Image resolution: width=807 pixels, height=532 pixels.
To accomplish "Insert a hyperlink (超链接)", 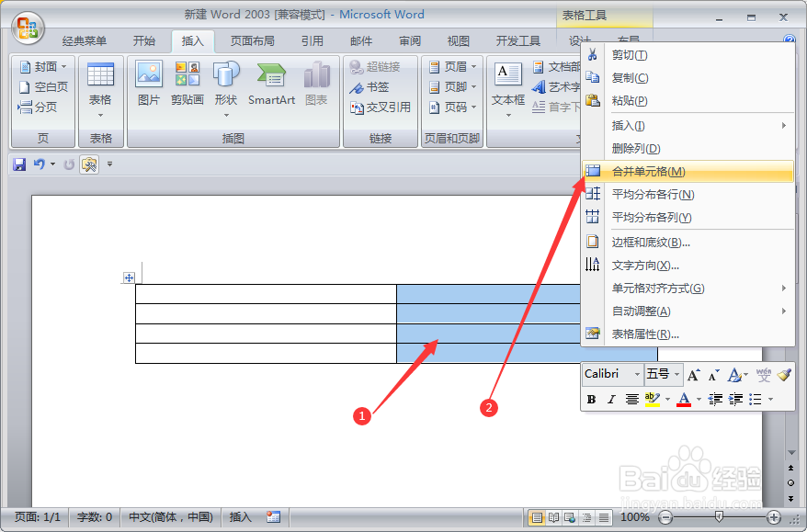I will (x=375, y=67).
